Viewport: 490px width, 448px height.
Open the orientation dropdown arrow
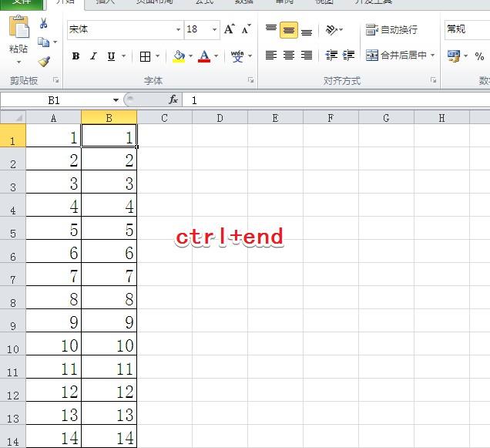(x=341, y=30)
